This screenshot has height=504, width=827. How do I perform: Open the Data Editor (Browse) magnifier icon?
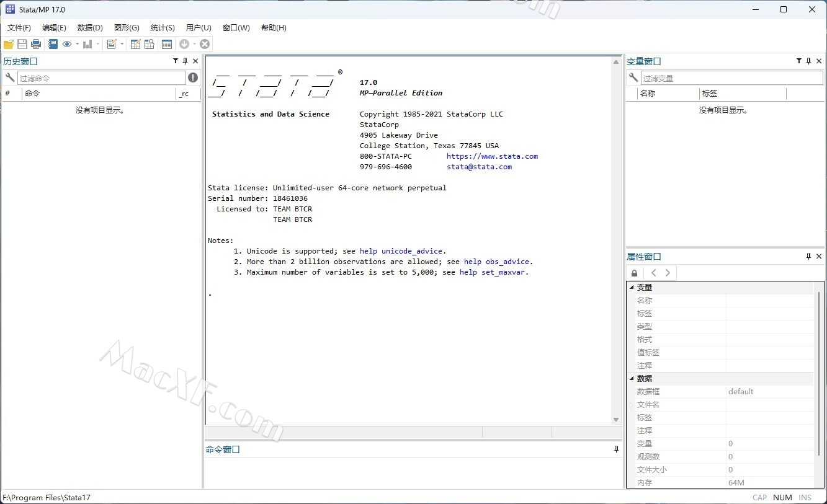point(150,44)
